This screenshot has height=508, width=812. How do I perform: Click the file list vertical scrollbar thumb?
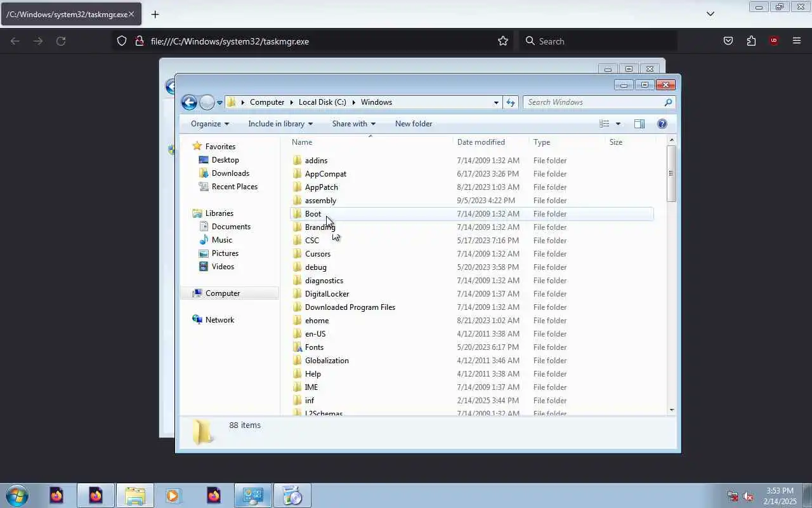tap(671, 173)
